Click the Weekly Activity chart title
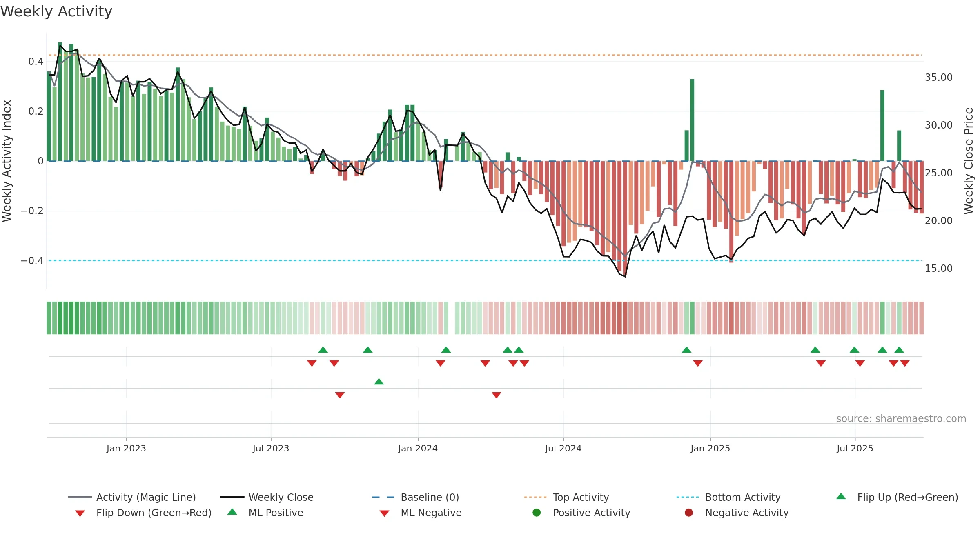The image size is (980, 551). pyautogui.click(x=56, y=11)
